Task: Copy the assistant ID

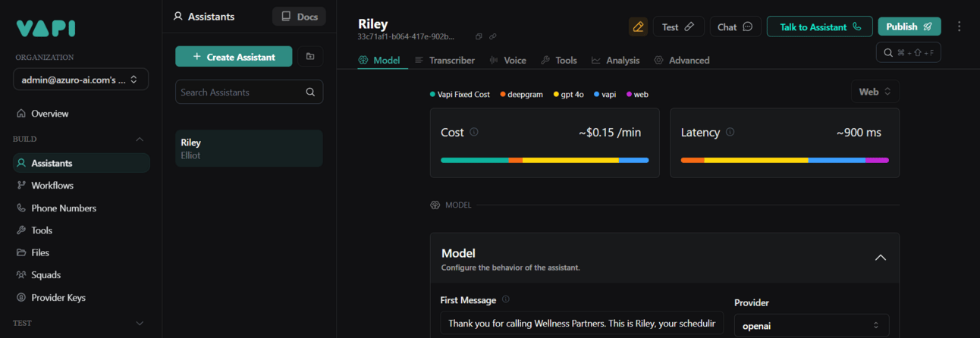Action: tap(479, 36)
